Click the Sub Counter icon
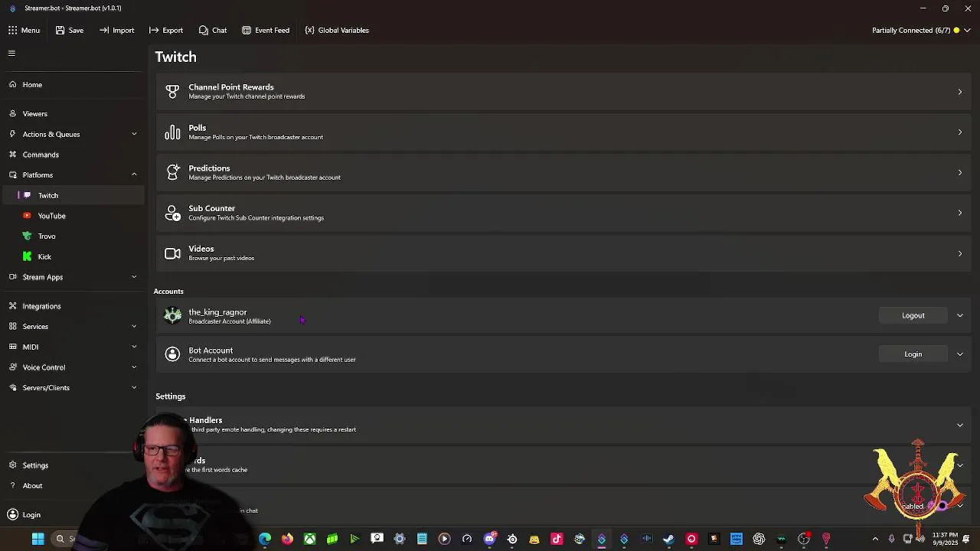The width and height of the screenshot is (980, 551). [172, 213]
